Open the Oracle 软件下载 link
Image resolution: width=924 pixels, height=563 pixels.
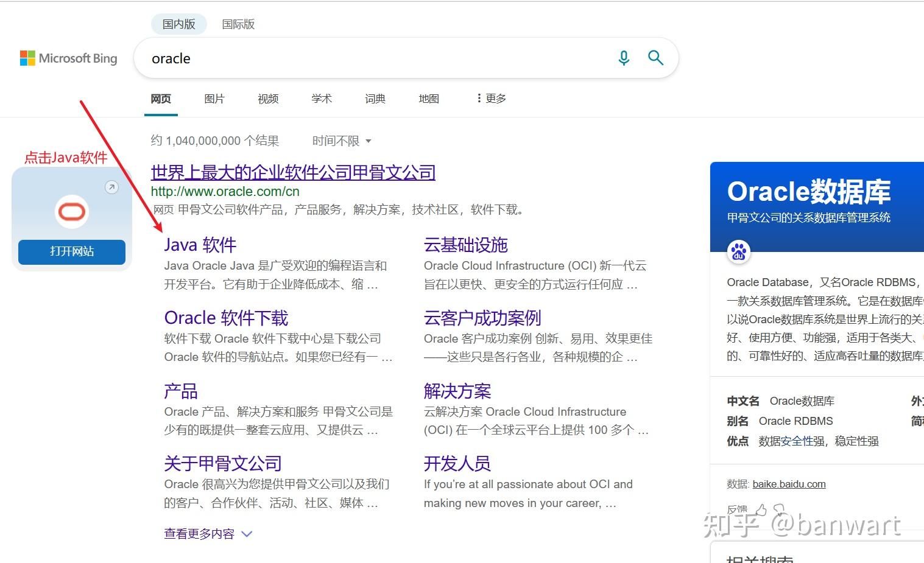click(x=226, y=318)
